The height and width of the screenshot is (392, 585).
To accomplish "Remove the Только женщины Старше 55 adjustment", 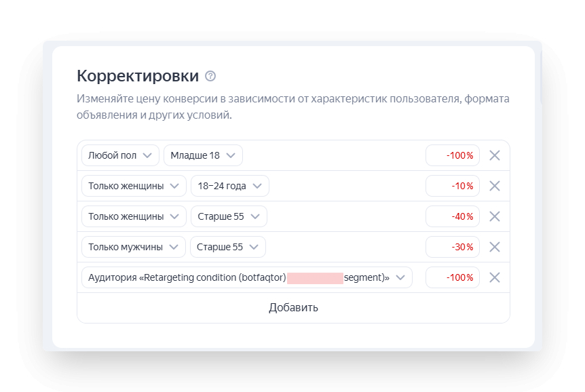I will click(x=495, y=216).
